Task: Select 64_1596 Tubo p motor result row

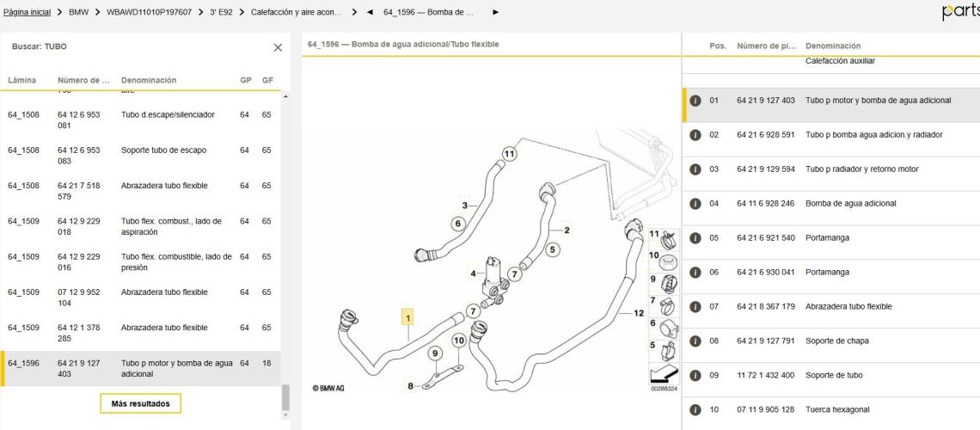Action: click(x=141, y=369)
